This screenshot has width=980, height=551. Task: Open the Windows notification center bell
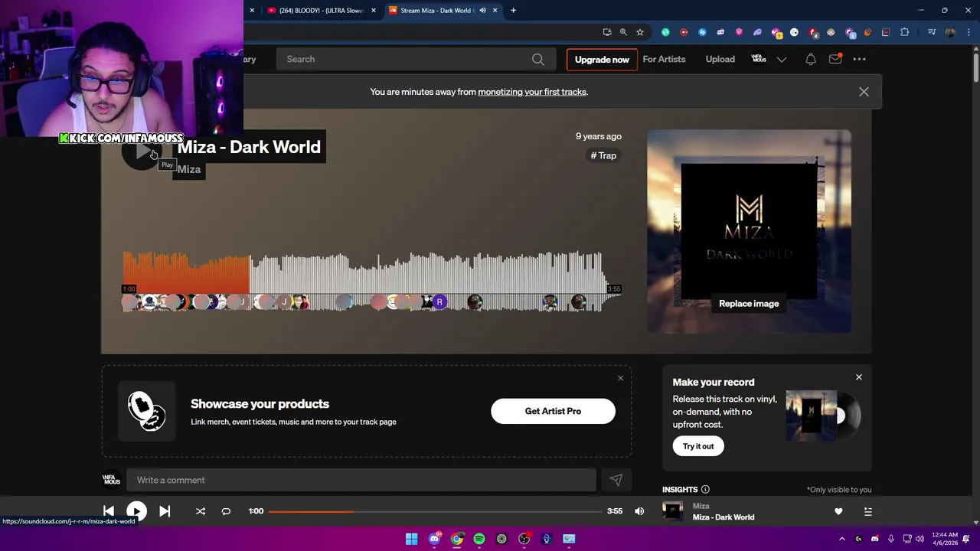pyautogui.click(x=966, y=539)
